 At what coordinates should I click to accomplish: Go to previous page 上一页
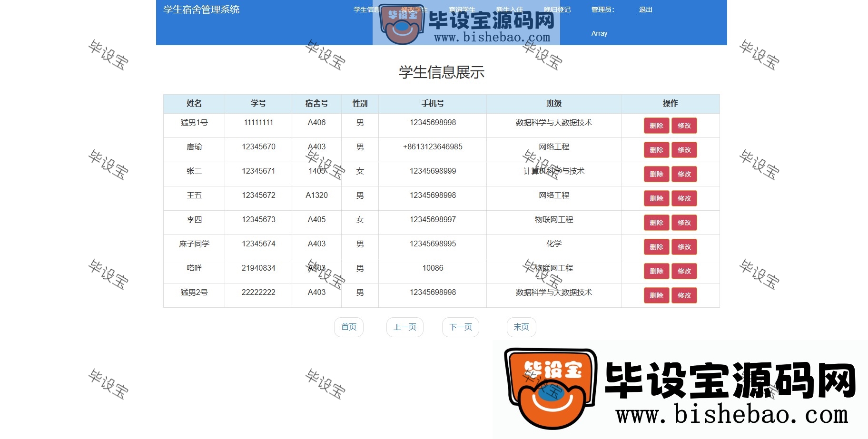coord(404,327)
